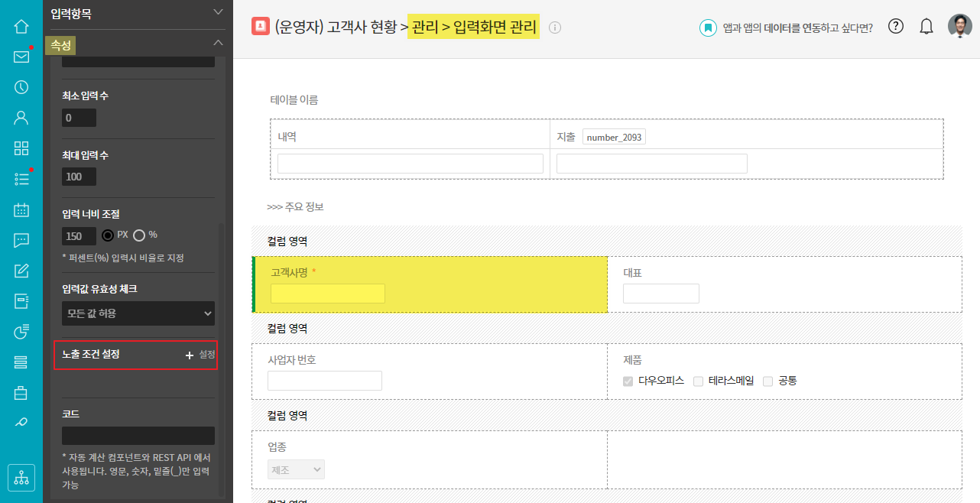980x503 pixels.
Task: Select the PX radio button
Action: (x=108, y=235)
